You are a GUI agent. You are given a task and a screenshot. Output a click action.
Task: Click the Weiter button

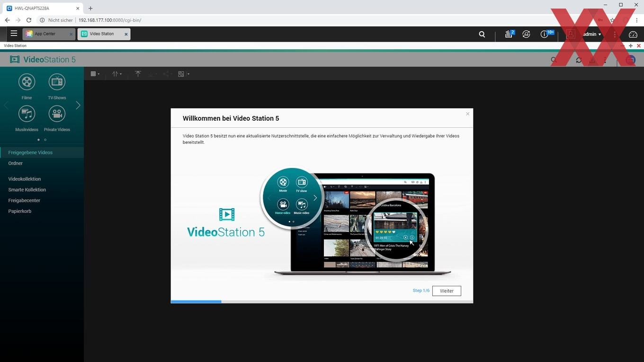click(447, 291)
